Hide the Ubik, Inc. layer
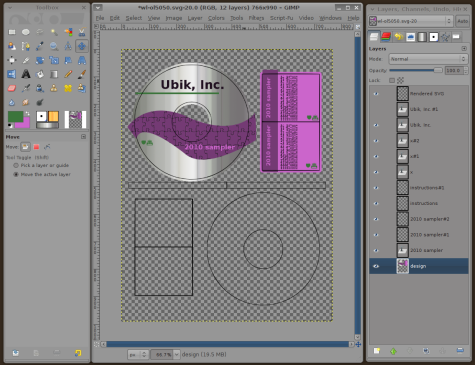This screenshot has width=475, height=365. (376, 125)
